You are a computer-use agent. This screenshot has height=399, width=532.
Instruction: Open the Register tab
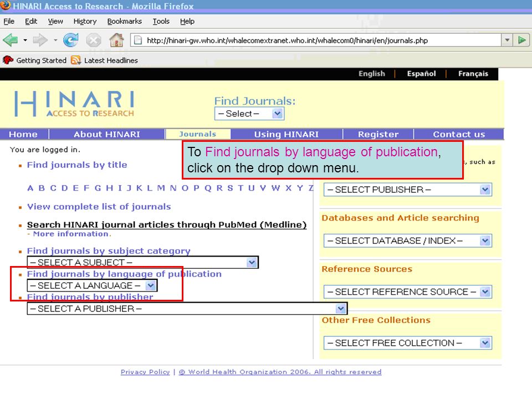pyautogui.click(x=378, y=134)
